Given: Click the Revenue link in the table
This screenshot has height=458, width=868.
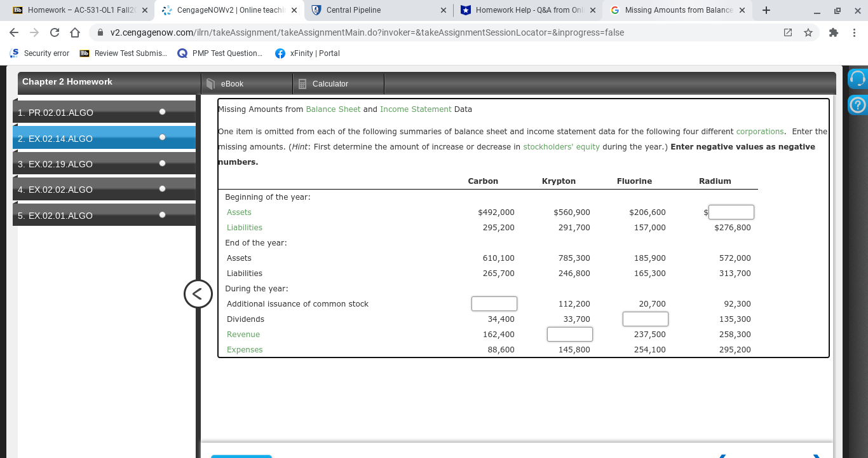Looking at the screenshot, I should point(243,334).
